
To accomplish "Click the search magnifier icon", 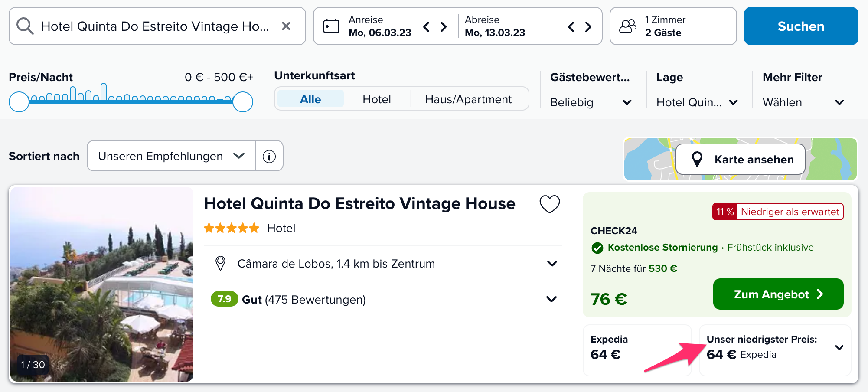I will (25, 26).
